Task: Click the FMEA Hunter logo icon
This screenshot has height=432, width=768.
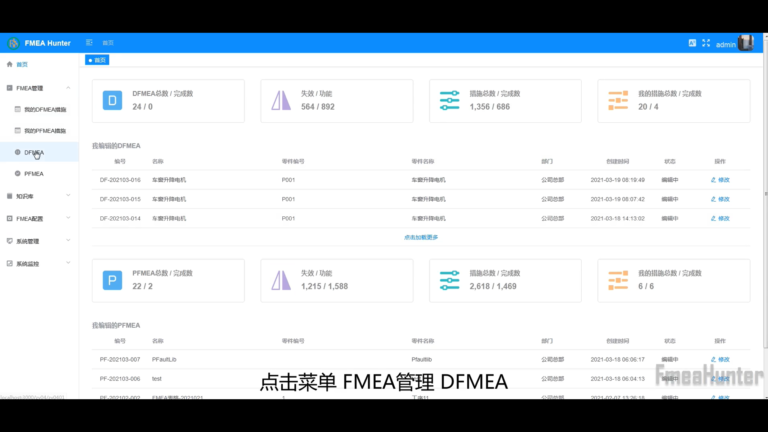Action: pos(13,43)
